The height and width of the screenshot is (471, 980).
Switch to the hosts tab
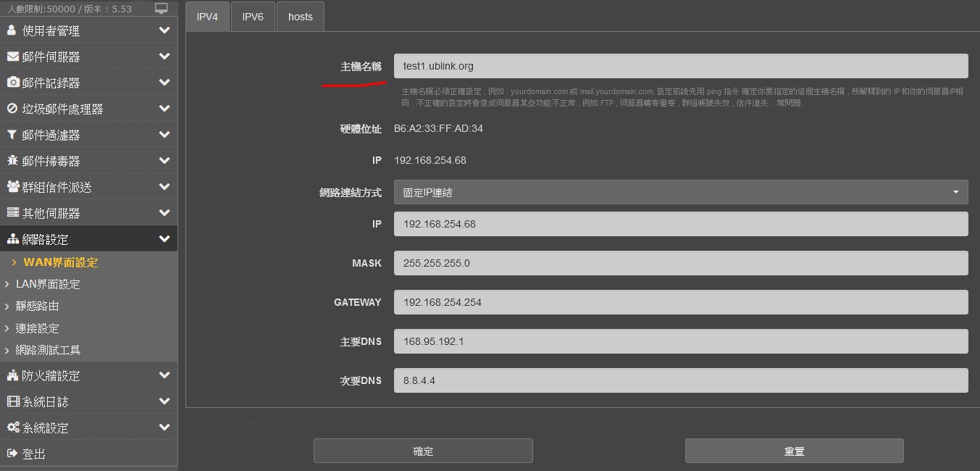[300, 17]
